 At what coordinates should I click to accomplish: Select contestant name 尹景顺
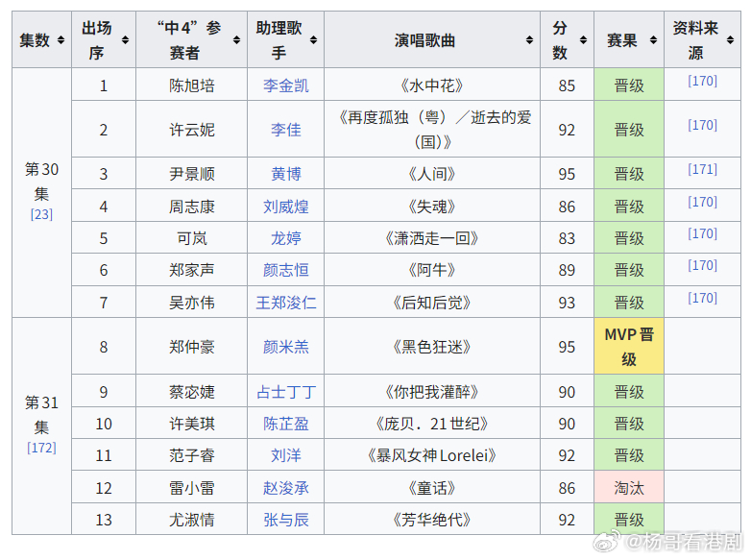click(191, 174)
